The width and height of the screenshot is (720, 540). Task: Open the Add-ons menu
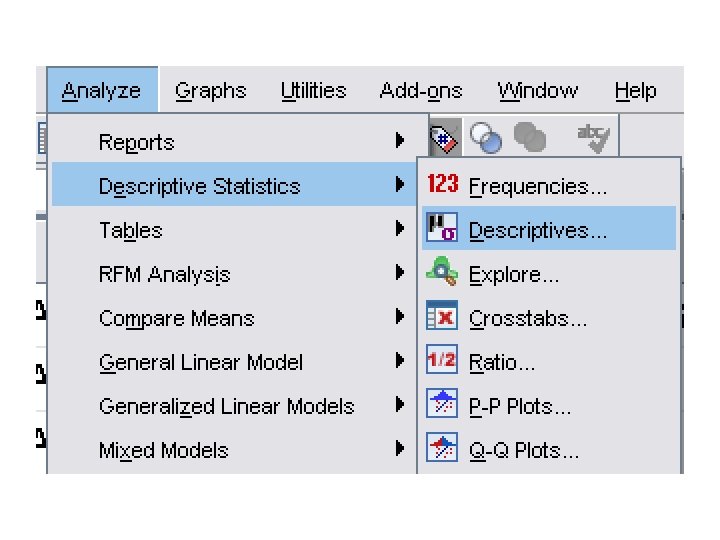pos(421,91)
